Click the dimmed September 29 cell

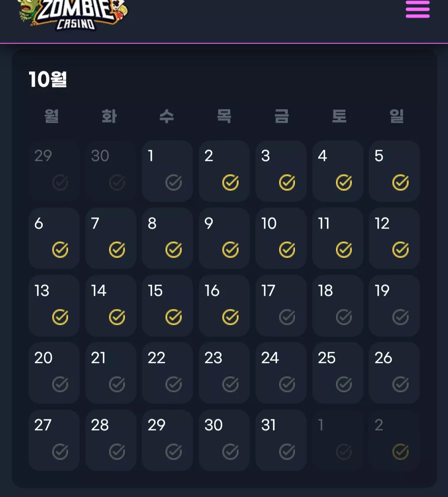tap(54, 171)
